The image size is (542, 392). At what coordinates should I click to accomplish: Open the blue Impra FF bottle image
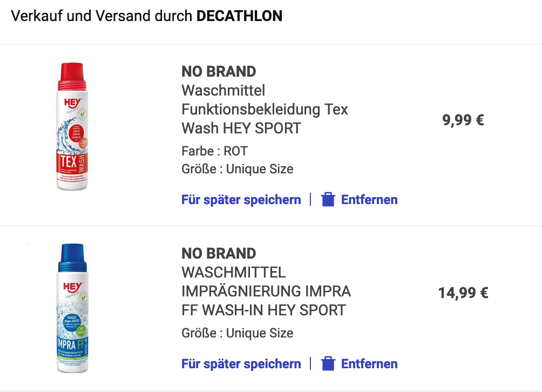(x=72, y=308)
